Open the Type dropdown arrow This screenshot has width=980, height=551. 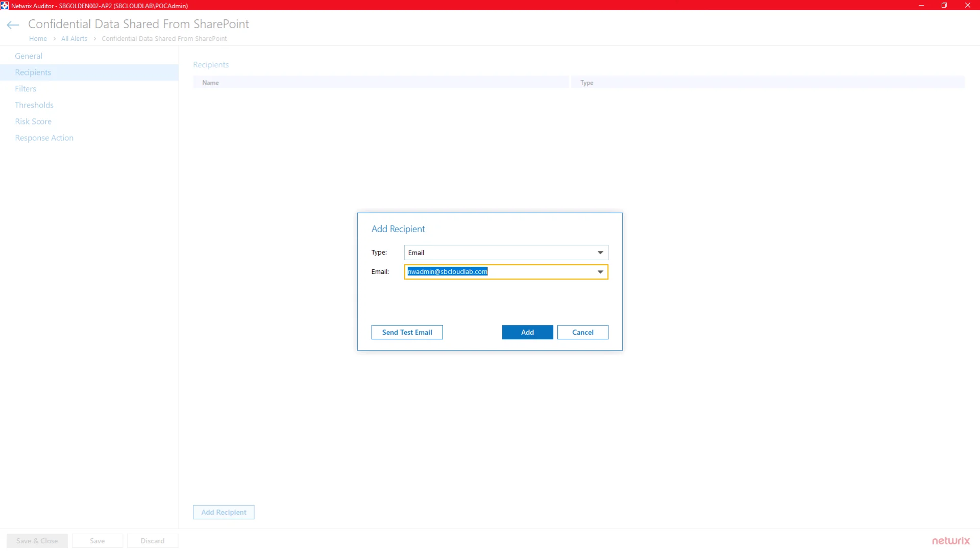[x=600, y=253]
